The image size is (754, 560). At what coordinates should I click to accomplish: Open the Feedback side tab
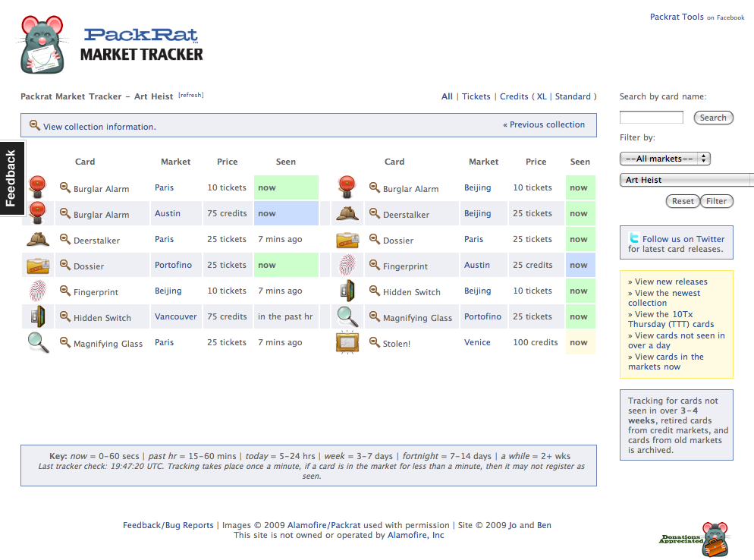[x=11, y=178]
